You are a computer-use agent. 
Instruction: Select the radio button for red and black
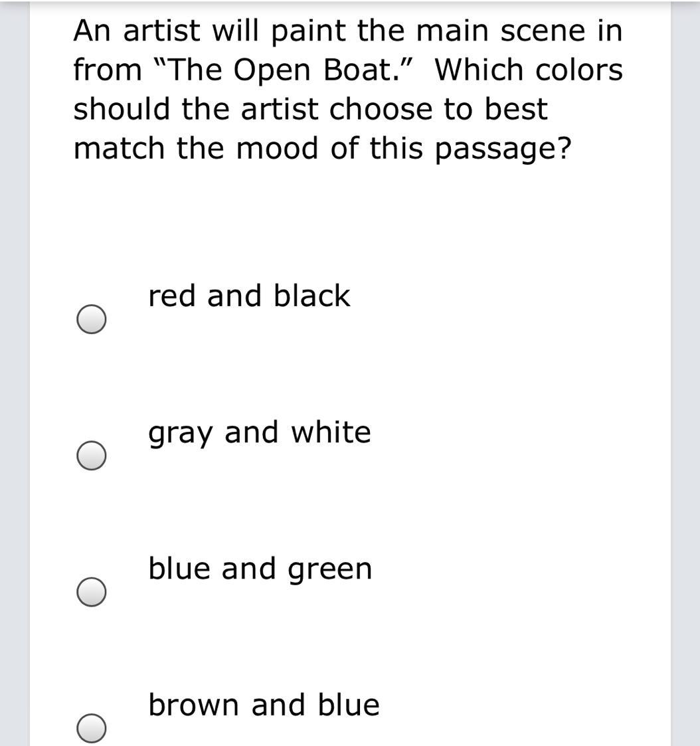[91, 320]
